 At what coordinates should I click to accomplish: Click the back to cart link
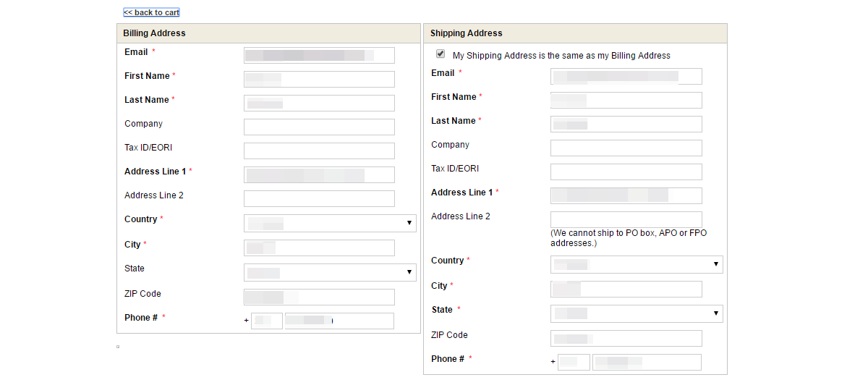tap(151, 12)
